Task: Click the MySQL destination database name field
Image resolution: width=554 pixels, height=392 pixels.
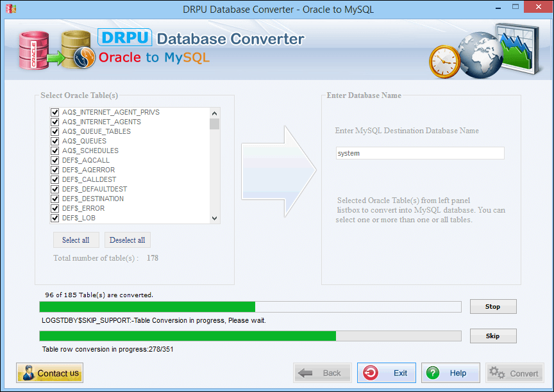Action: 420,153
